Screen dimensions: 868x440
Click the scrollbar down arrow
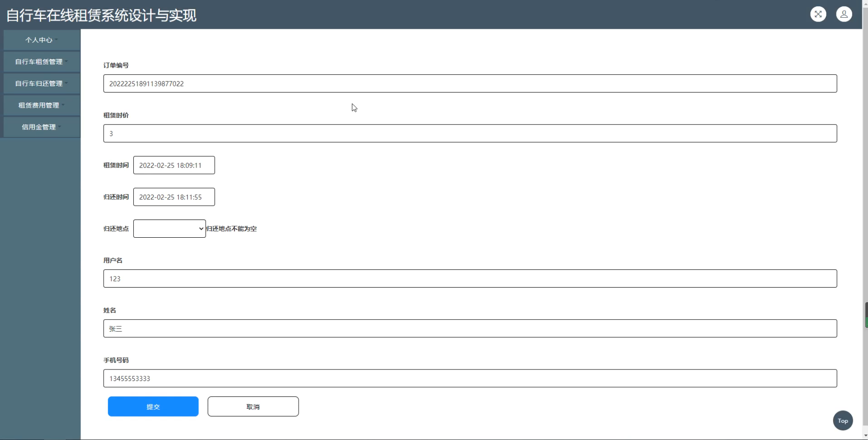[x=865, y=436]
